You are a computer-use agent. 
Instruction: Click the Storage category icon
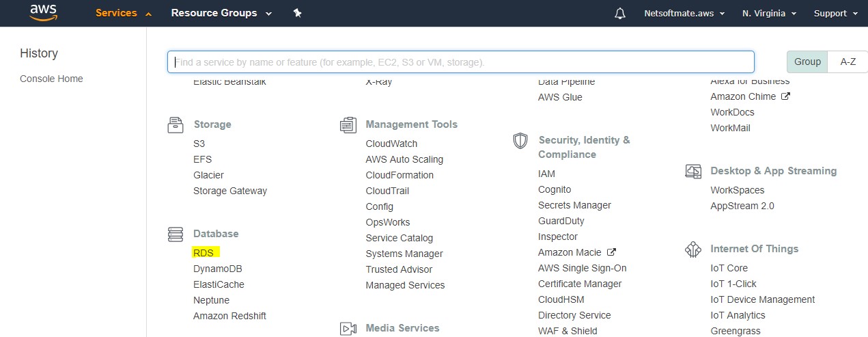(x=176, y=125)
